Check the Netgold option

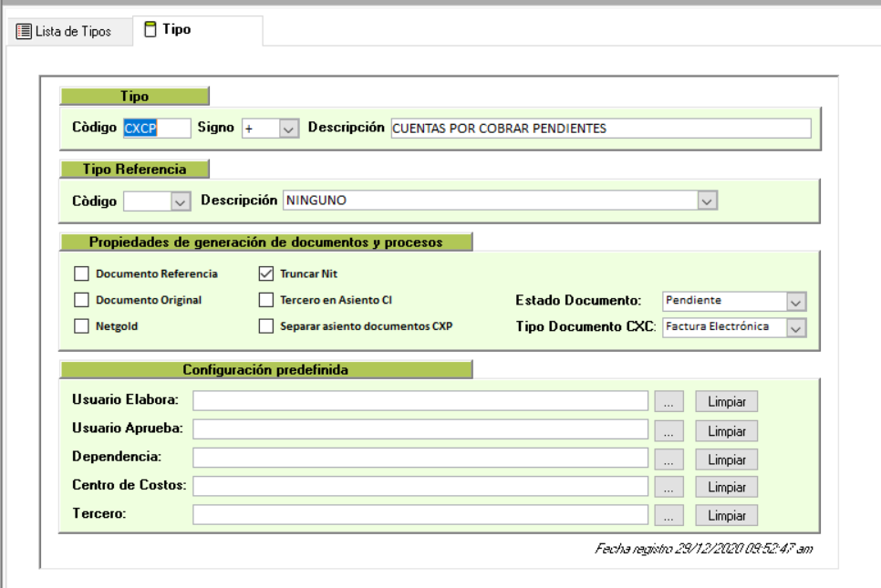[x=82, y=325]
